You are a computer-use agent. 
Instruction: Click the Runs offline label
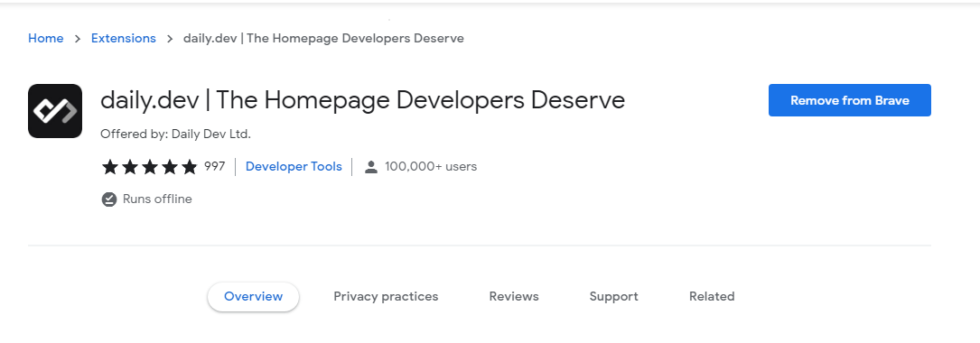(x=157, y=199)
